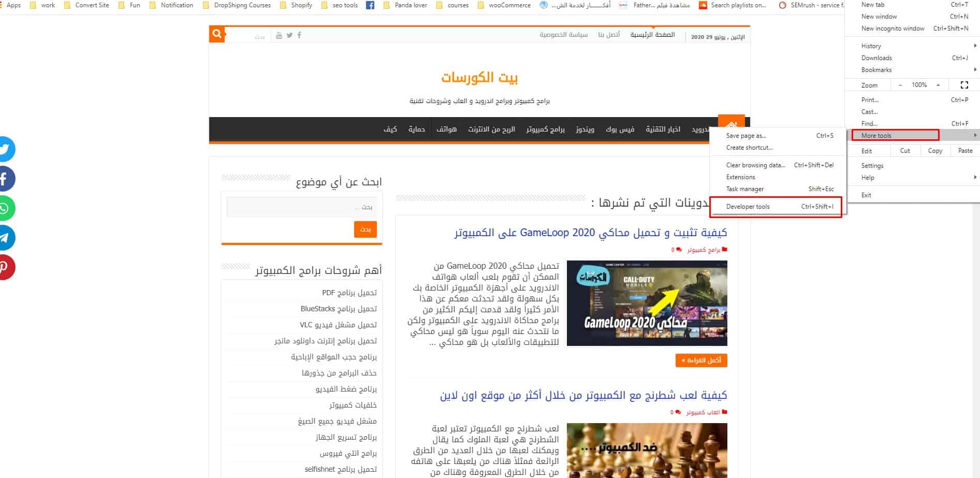Open Settings from the Chrome menu

coord(872,166)
